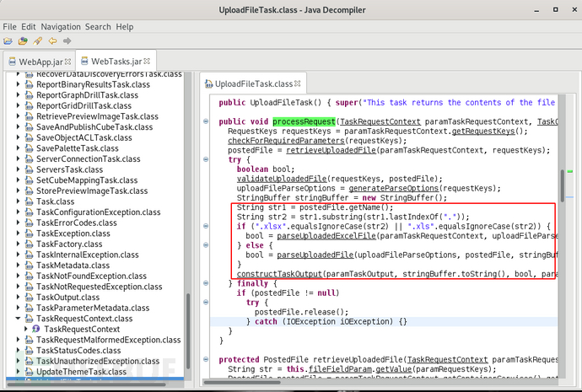Follow the checkForRequiredParameters method link
This screenshot has width=582, height=392.
point(286,141)
